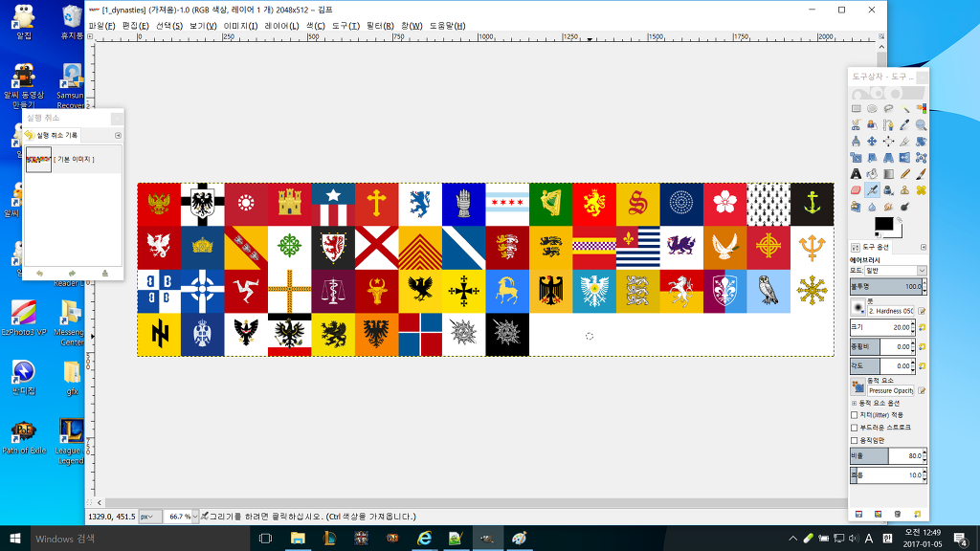
Task: Open the 파일(F) menu
Action: [x=101, y=26]
